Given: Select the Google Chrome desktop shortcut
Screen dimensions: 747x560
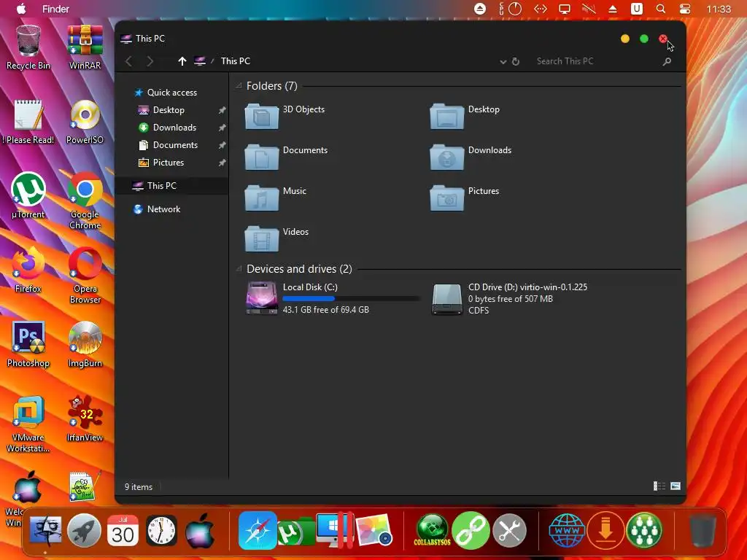Looking at the screenshot, I should click(85, 201).
